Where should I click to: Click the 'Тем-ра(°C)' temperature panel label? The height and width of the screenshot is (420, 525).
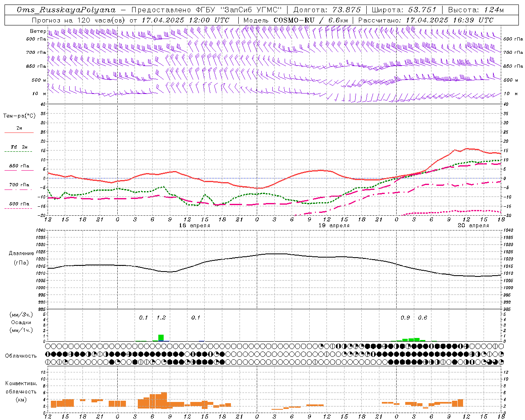(x=19, y=116)
